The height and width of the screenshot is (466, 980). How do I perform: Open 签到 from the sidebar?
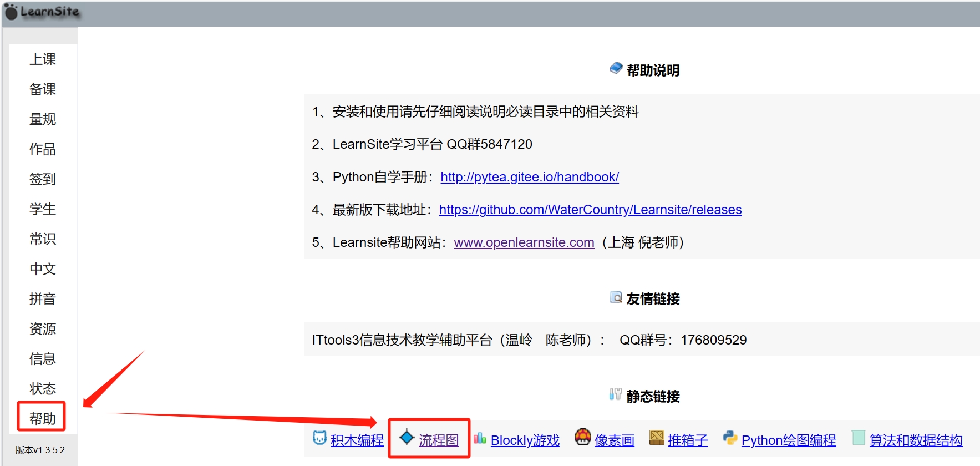pyautogui.click(x=43, y=179)
